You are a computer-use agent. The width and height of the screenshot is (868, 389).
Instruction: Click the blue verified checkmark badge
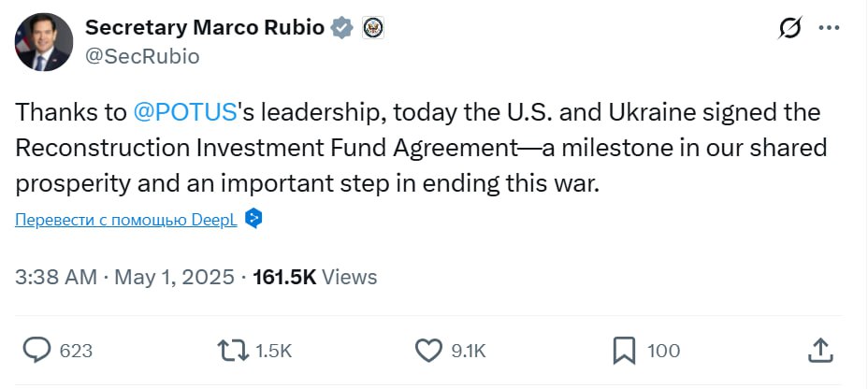pyautogui.click(x=343, y=28)
